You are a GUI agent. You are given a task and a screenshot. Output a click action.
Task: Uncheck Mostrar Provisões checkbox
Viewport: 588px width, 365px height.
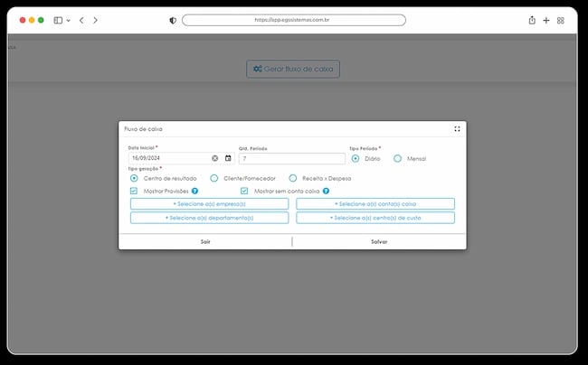(x=134, y=191)
